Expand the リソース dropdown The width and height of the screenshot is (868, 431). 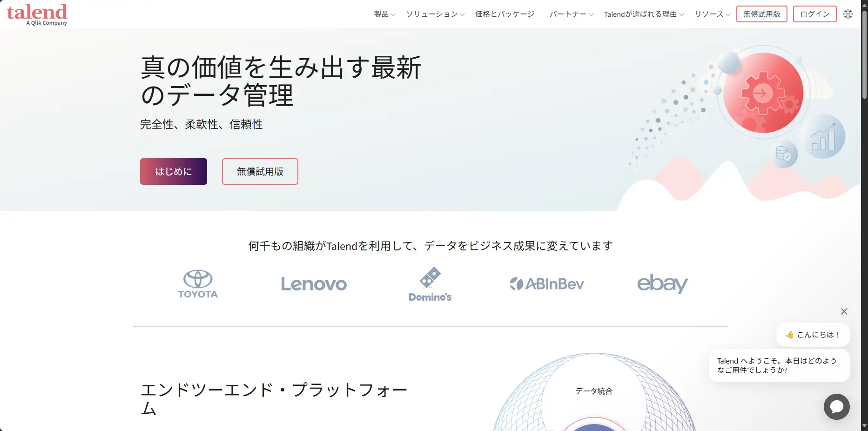[711, 14]
